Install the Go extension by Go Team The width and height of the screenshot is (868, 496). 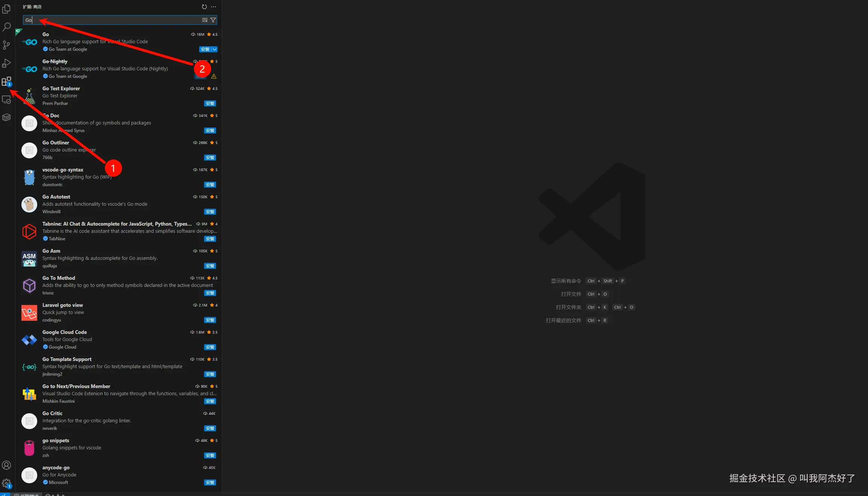tap(205, 49)
